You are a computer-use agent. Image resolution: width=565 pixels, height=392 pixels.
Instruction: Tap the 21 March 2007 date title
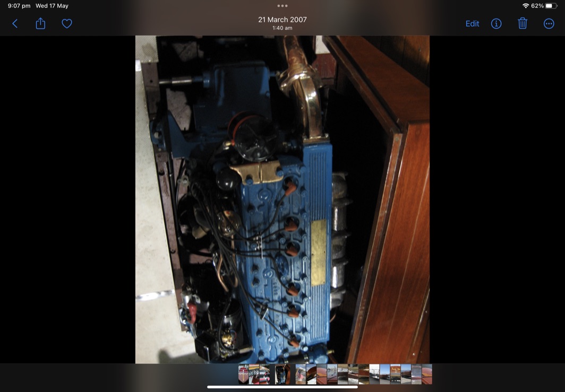tap(282, 20)
